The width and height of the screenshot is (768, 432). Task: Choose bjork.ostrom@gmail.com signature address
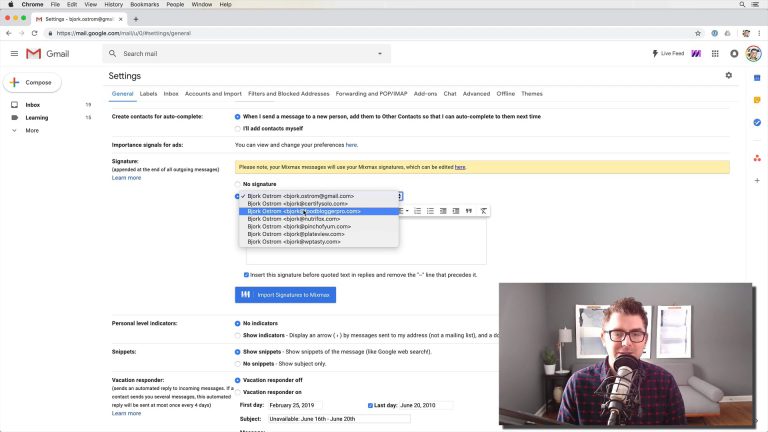[319, 196]
